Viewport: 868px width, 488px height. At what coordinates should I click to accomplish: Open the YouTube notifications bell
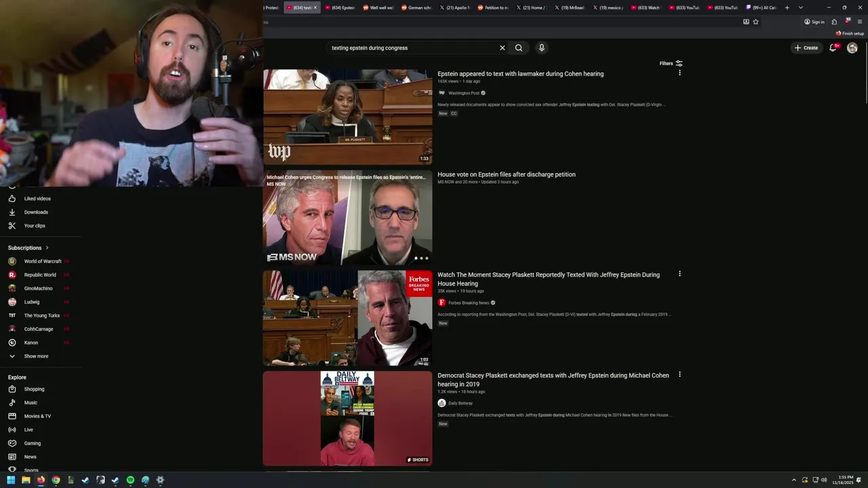coord(833,47)
